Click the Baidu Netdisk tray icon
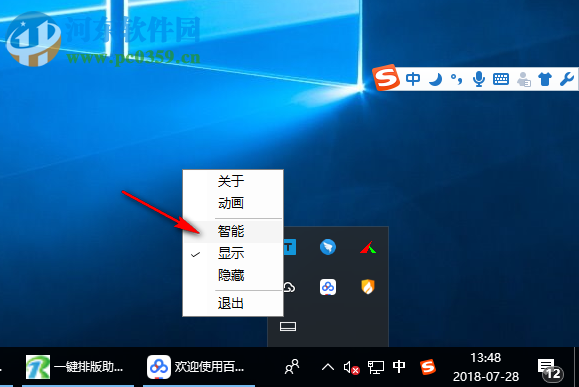 328,287
